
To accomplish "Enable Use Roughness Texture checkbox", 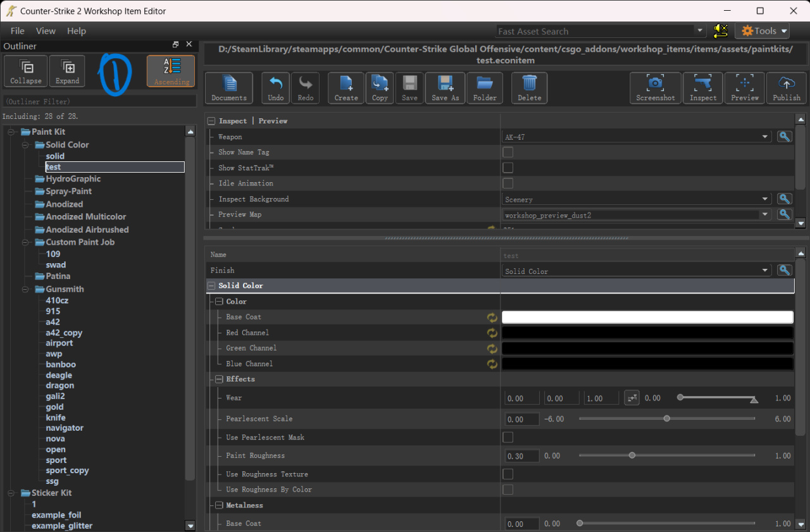I will pos(508,474).
